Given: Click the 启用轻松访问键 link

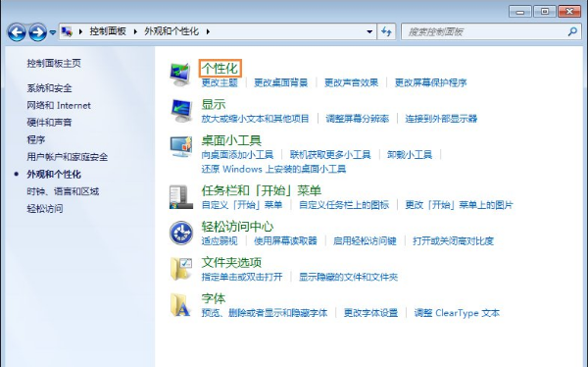Looking at the screenshot, I should [x=365, y=240].
